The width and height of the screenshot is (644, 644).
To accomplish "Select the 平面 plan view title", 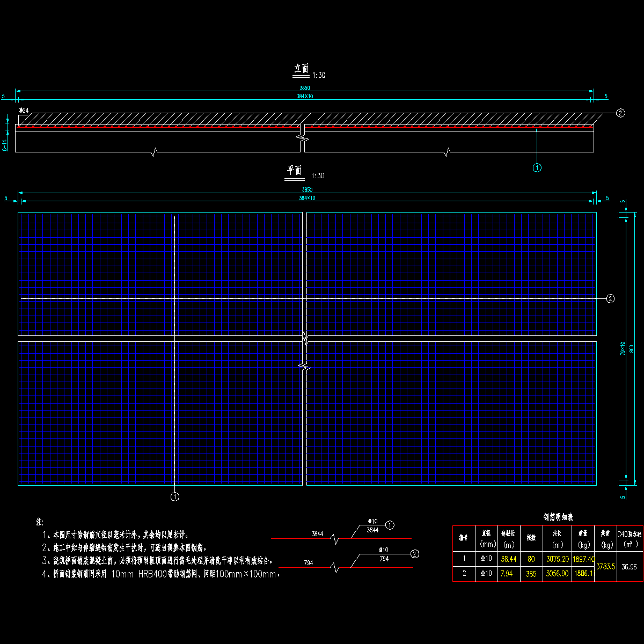I will [x=294, y=171].
